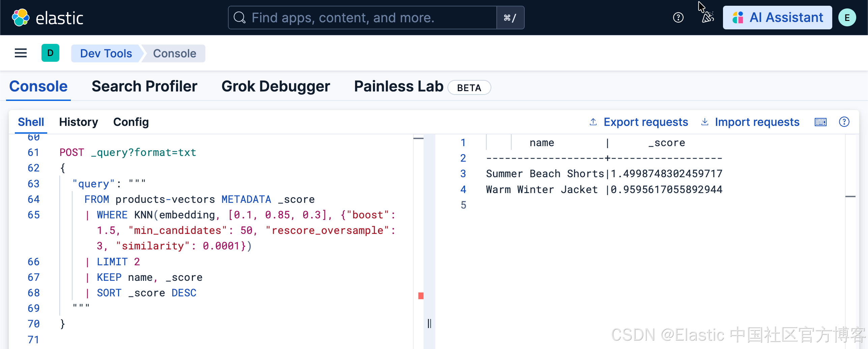Go to Dev Tools breadcrumb
Screen dimensions: 868x349
pyautogui.click(x=106, y=53)
